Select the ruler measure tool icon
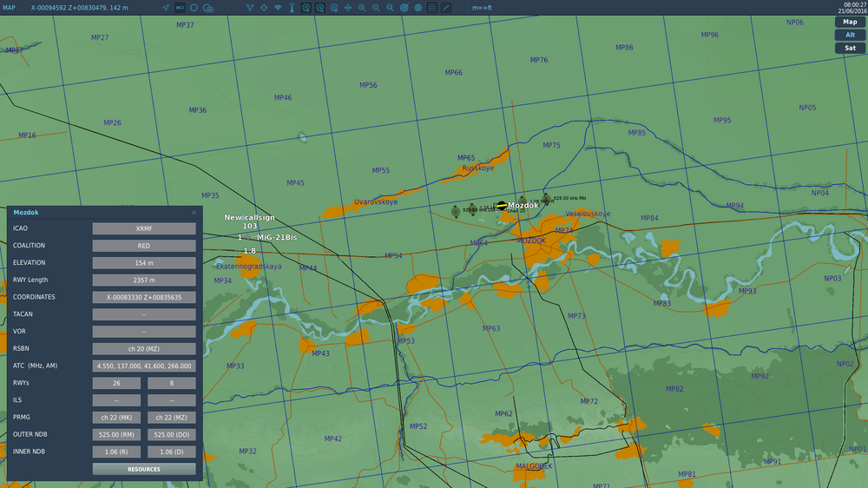The height and width of the screenshot is (488, 868). coord(446,8)
